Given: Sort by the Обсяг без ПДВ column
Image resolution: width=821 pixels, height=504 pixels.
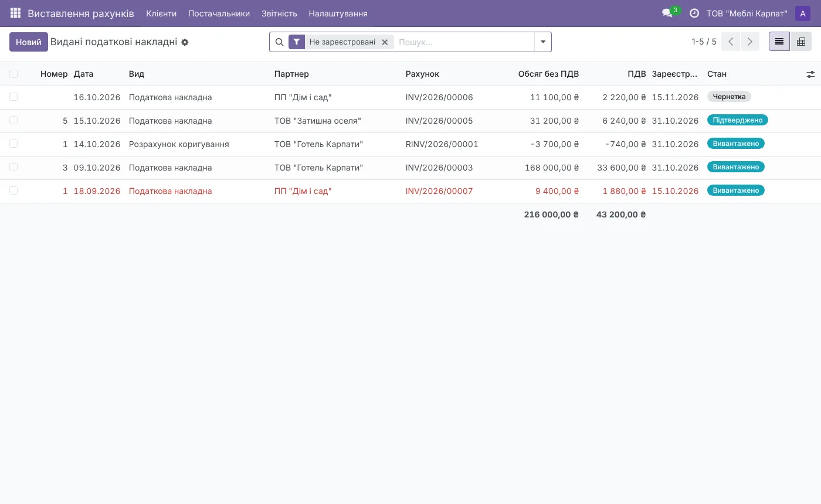Looking at the screenshot, I should (548, 74).
